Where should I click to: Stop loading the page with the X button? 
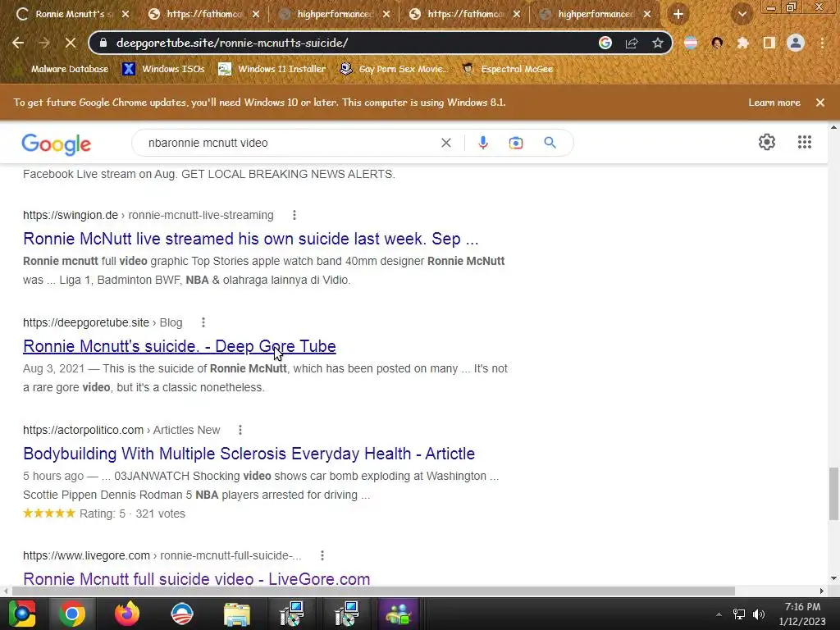tap(71, 43)
